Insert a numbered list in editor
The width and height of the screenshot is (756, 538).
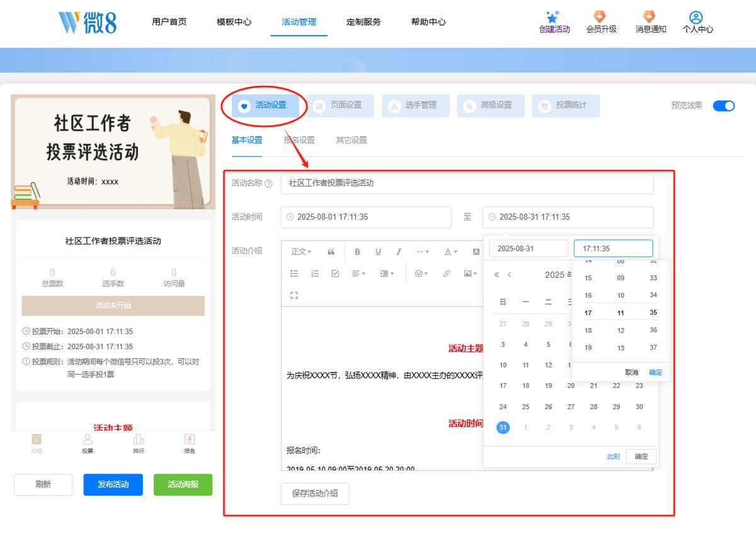click(x=315, y=273)
